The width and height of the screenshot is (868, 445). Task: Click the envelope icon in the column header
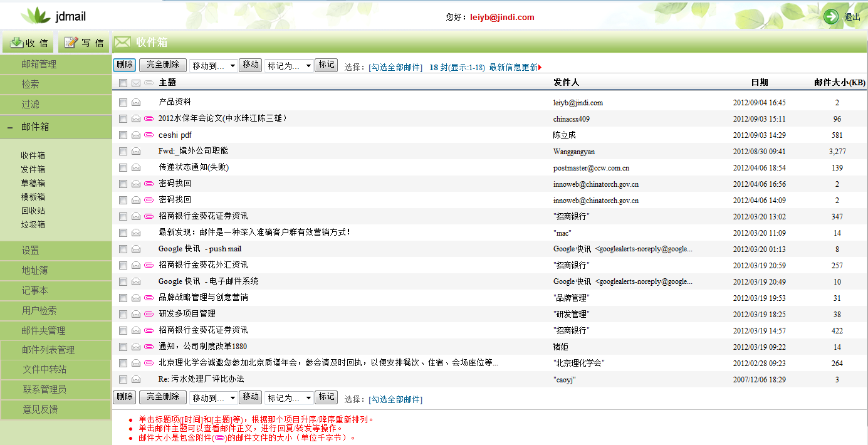click(x=136, y=83)
